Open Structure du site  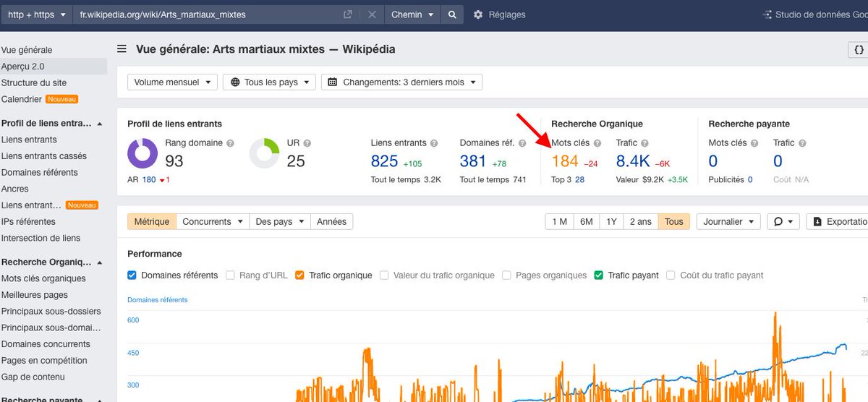click(34, 83)
